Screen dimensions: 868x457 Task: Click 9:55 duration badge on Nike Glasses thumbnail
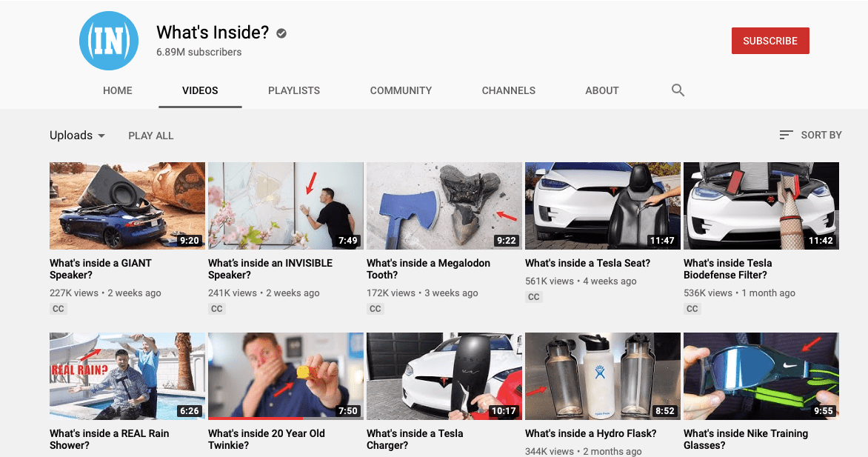coord(823,411)
